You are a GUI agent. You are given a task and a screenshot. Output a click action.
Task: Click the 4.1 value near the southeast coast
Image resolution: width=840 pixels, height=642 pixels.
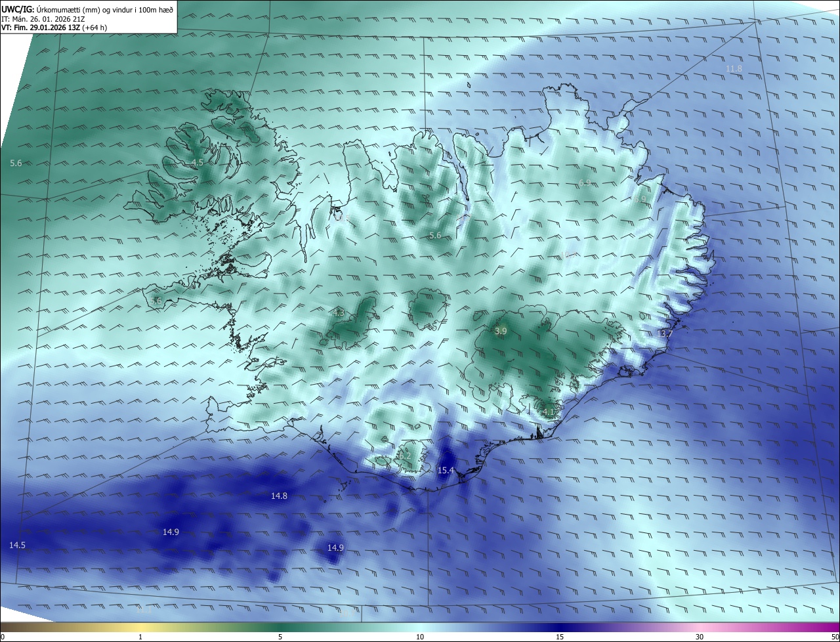point(549,412)
